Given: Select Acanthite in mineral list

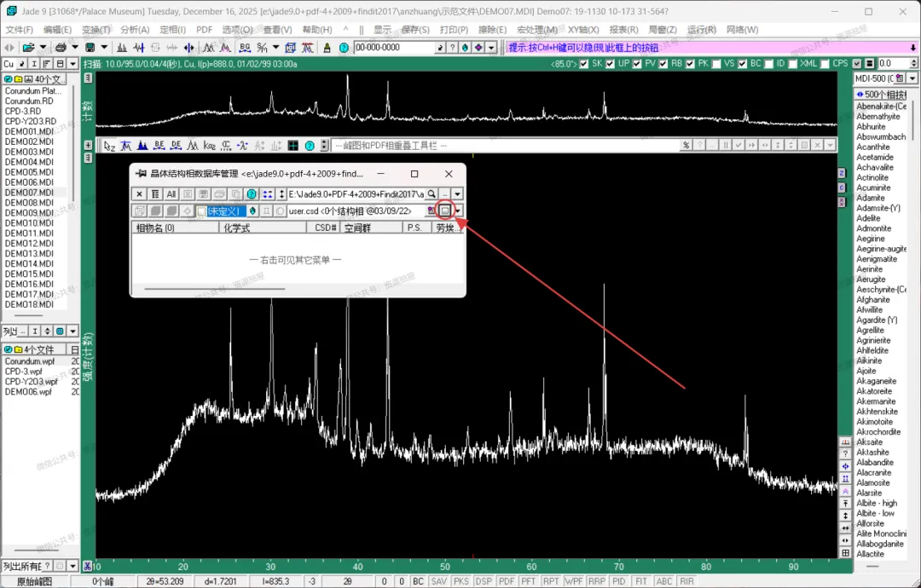Looking at the screenshot, I should click(873, 147).
